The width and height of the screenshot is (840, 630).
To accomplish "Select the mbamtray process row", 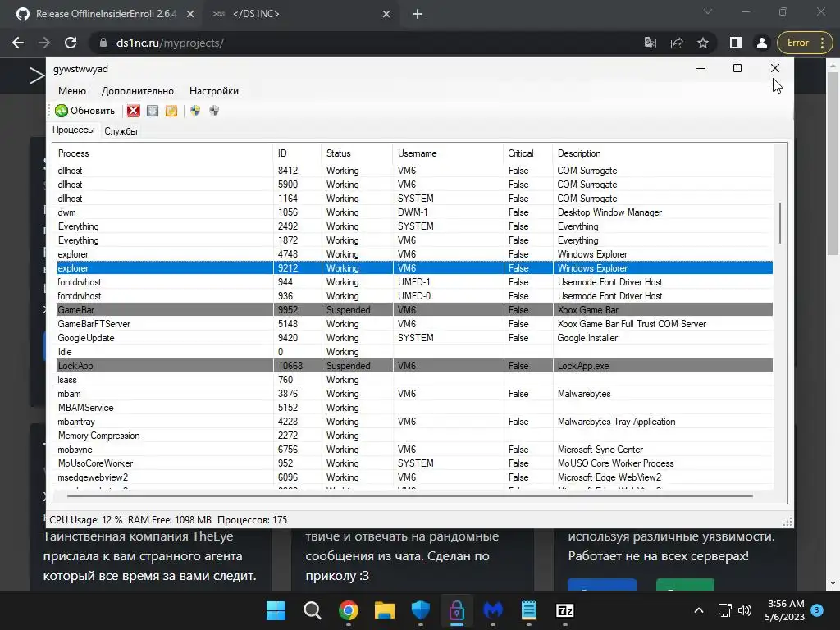I will pos(414,421).
